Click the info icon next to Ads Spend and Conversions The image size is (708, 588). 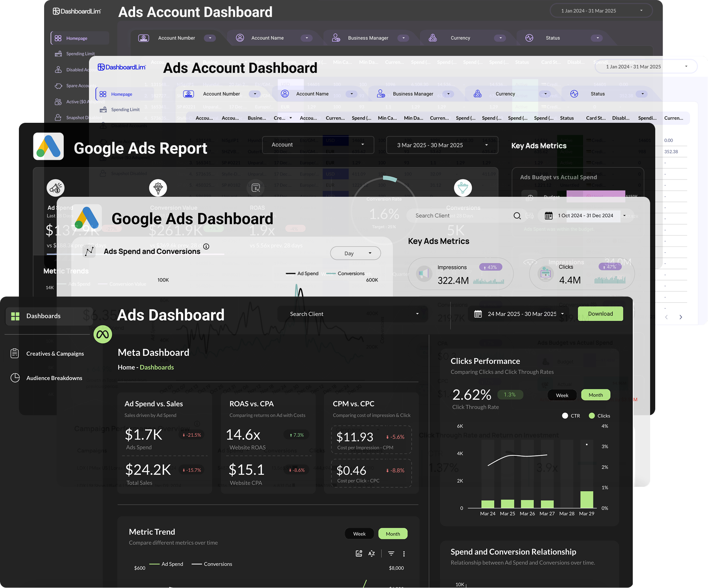pyautogui.click(x=206, y=246)
